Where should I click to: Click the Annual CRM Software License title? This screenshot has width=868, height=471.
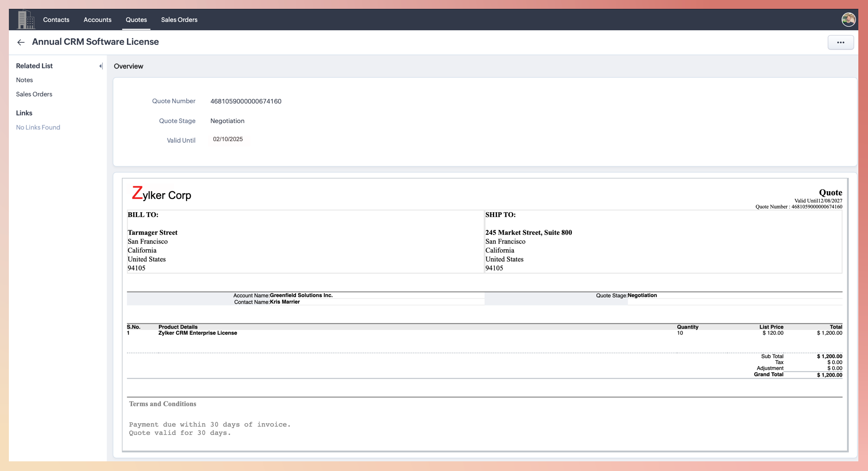[95, 42]
